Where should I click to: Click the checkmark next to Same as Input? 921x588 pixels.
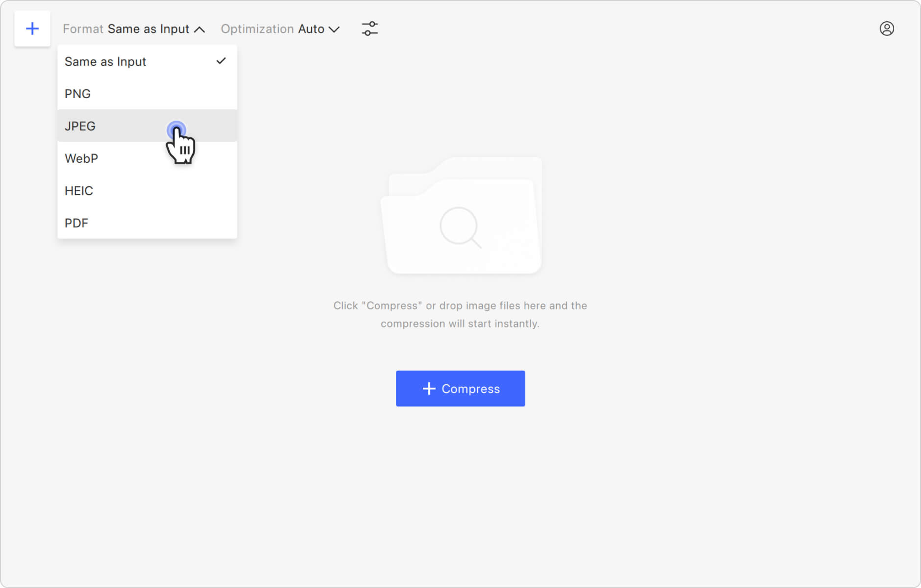221,61
